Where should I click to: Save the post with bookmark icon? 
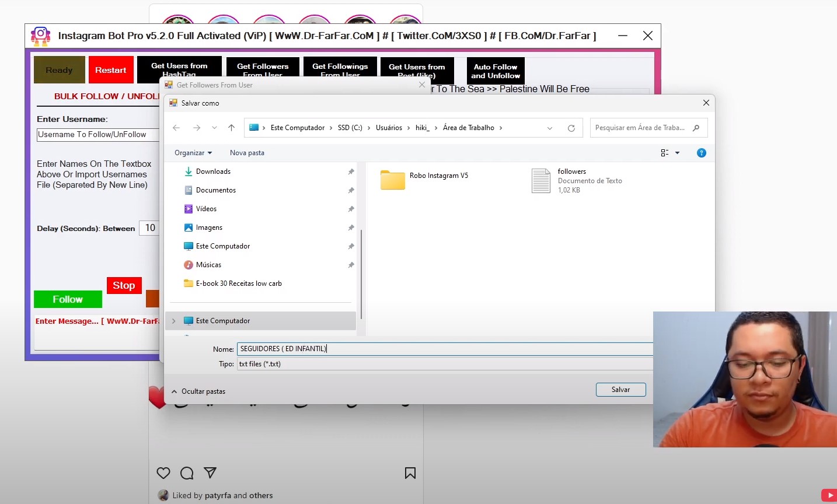410,473
